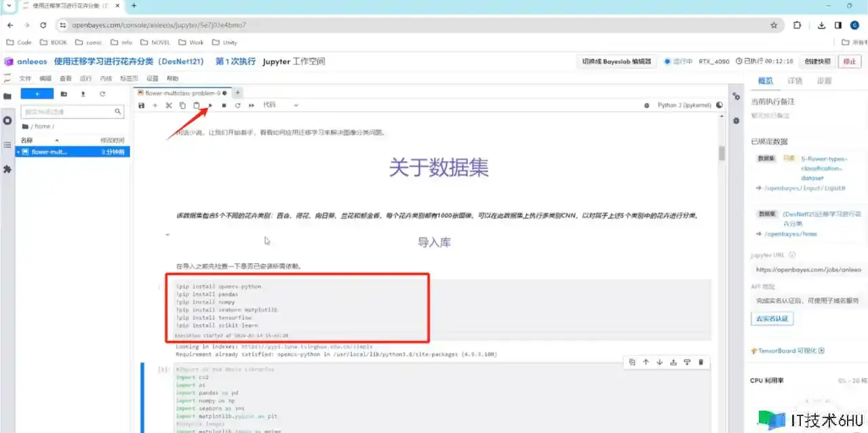Enable debugger via bug icon near kernel name
Image resolution: width=868 pixels, height=433 pixels.
tap(646, 105)
